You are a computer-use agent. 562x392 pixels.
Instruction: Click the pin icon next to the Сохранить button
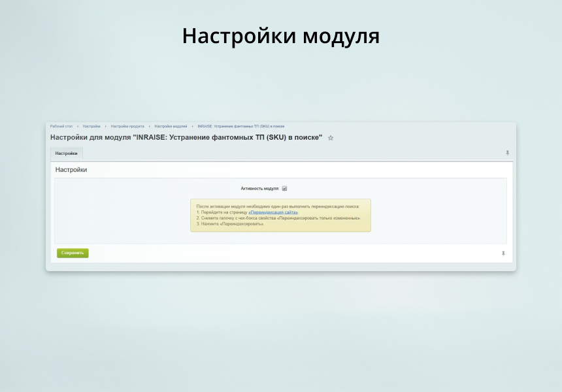(503, 253)
